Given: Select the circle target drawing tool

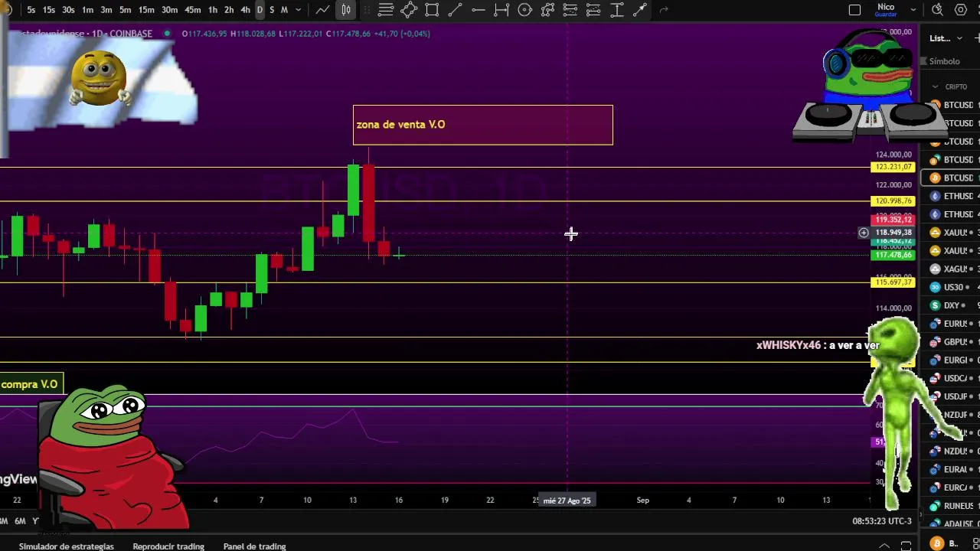Looking at the screenshot, I should (x=524, y=10).
